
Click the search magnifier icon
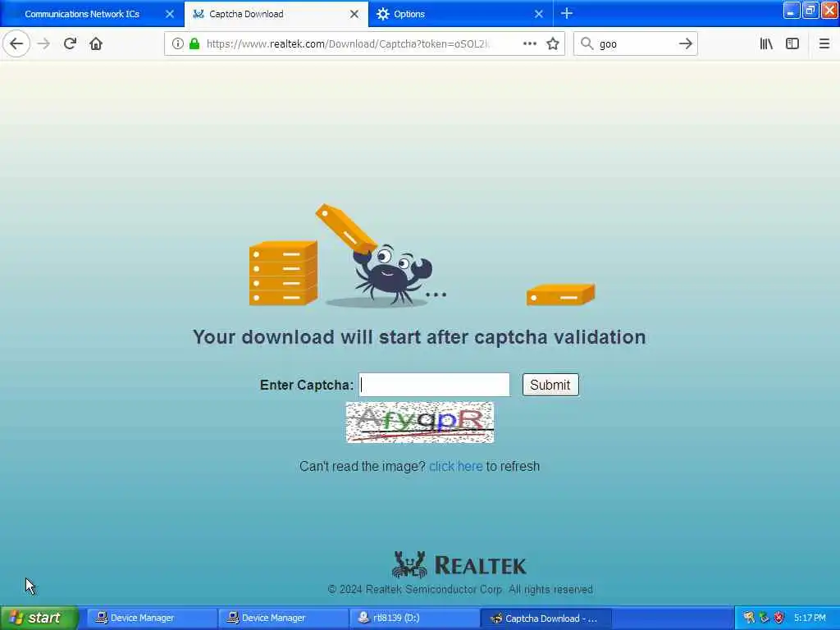(x=587, y=43)
